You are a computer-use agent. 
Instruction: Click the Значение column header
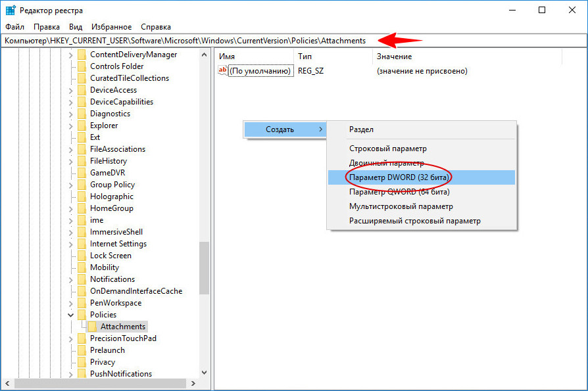(395, 57)
